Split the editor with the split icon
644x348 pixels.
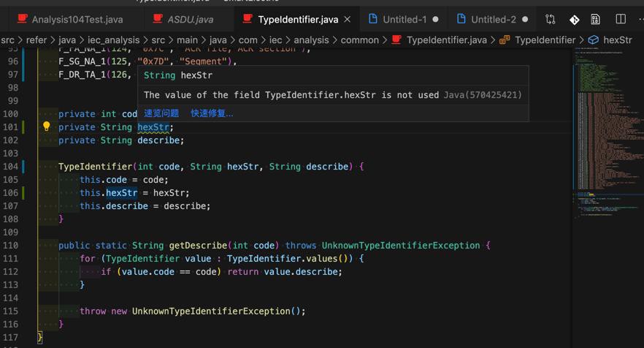[621, 19]
